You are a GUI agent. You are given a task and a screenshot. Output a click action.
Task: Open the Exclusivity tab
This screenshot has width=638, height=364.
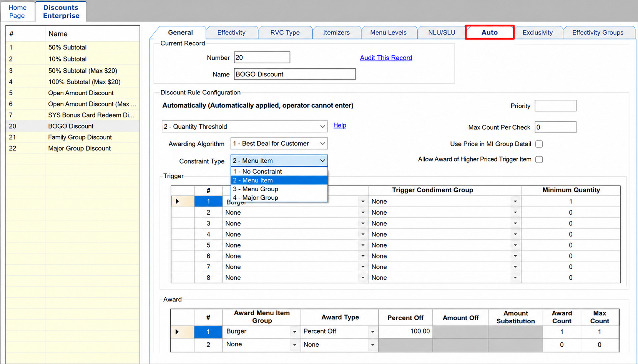pos(538,33)
